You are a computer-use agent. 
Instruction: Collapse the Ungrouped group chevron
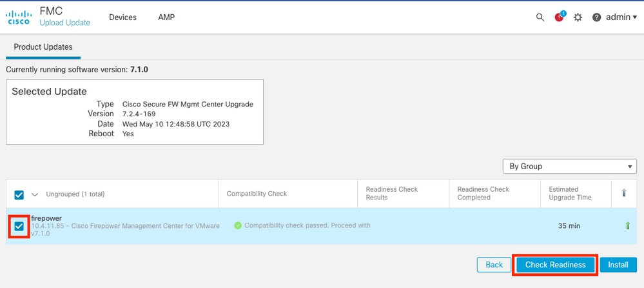click(x=35, y=194)
